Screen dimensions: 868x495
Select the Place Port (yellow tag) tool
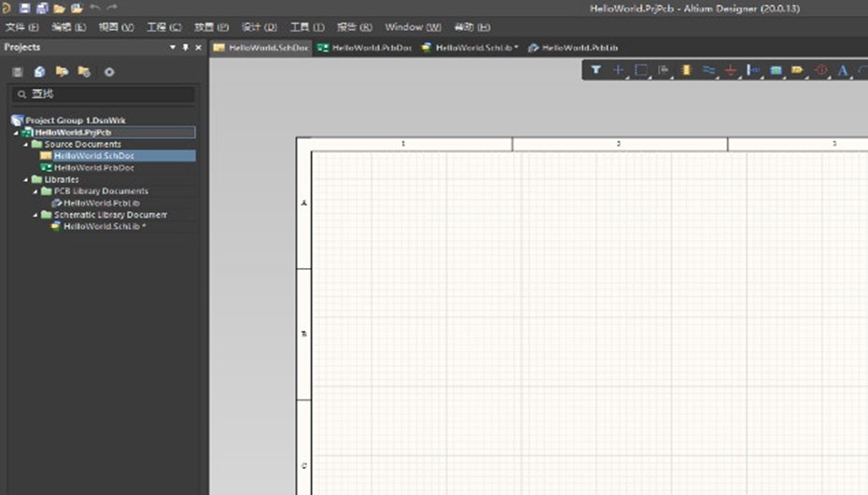coord(798,70)
